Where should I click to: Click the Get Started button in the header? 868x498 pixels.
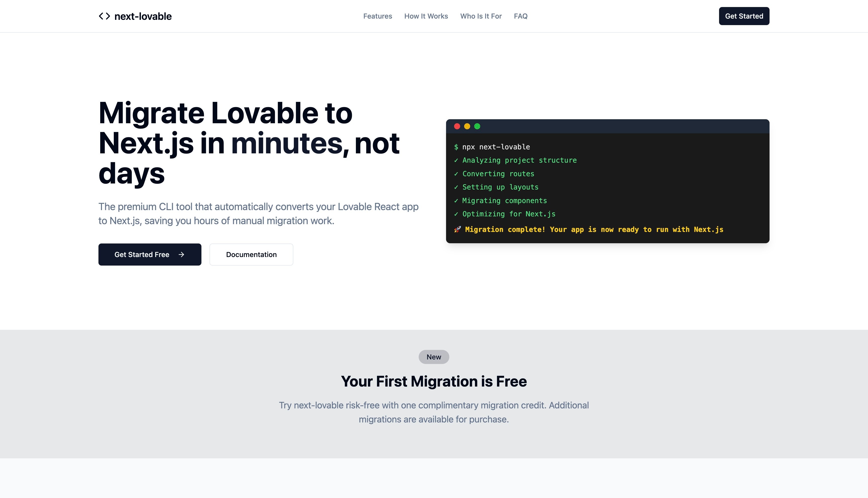point(744,16)
